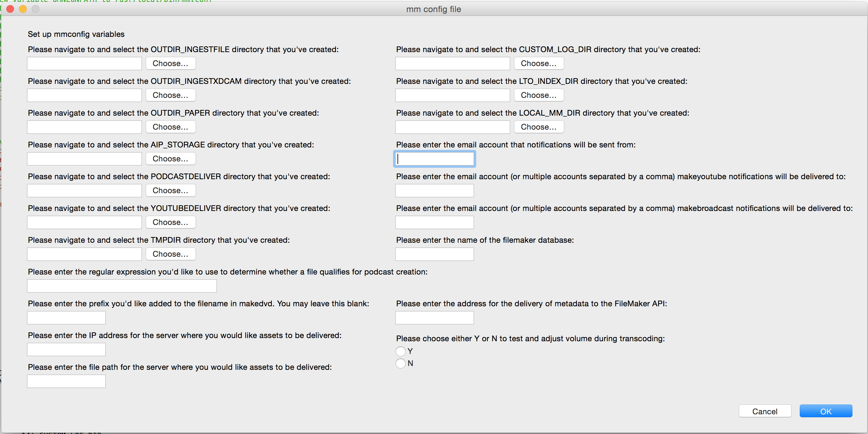Browse for the PODCASTDELIVER directory with Choose
868x434 pixels.
170,191
